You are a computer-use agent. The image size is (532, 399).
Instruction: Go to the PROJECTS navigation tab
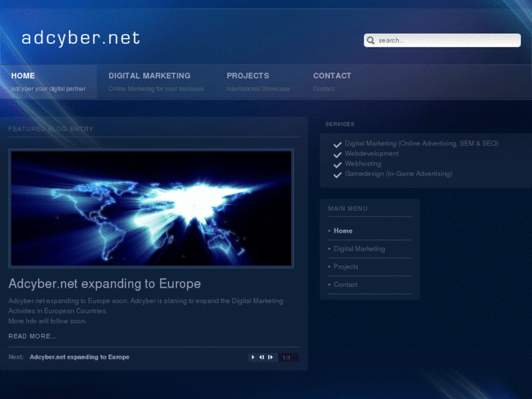(x=258, y=82)
